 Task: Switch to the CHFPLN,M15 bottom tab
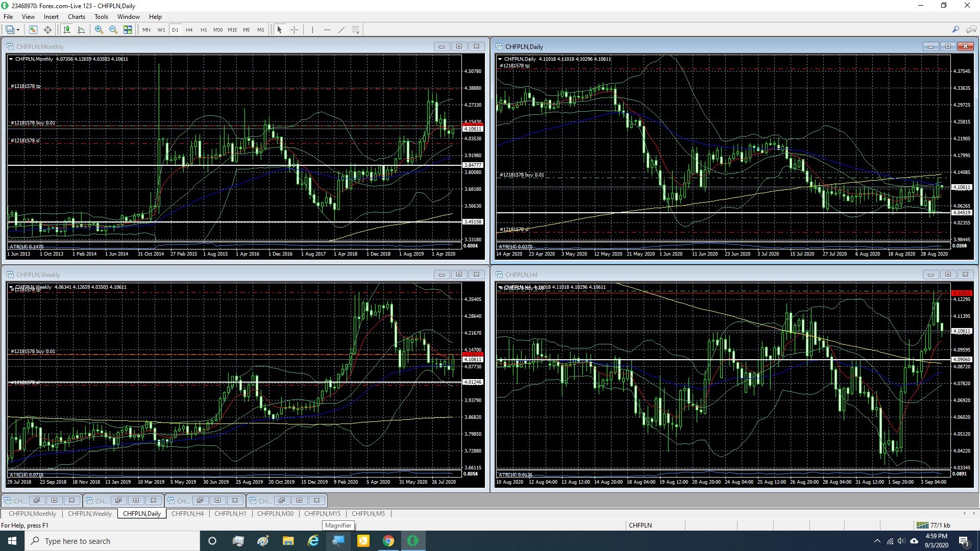coord(322,514)
